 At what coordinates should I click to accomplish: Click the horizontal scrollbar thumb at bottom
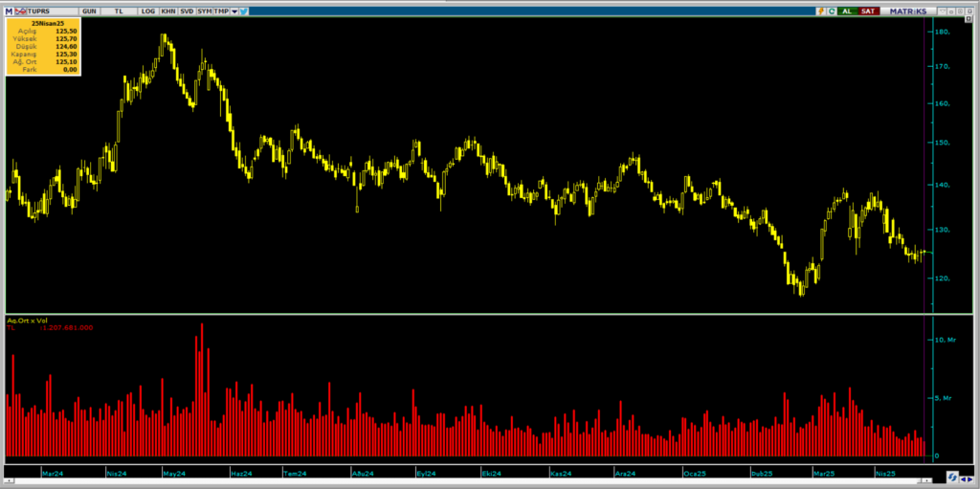coord(926,480)
